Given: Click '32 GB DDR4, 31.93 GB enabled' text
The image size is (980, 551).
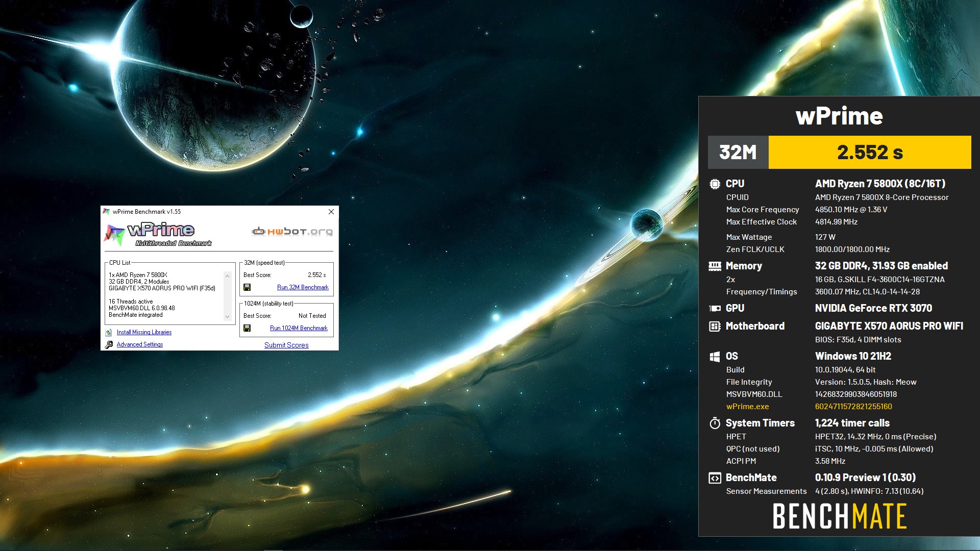Looking at the screenshot, I should point(881,266).
